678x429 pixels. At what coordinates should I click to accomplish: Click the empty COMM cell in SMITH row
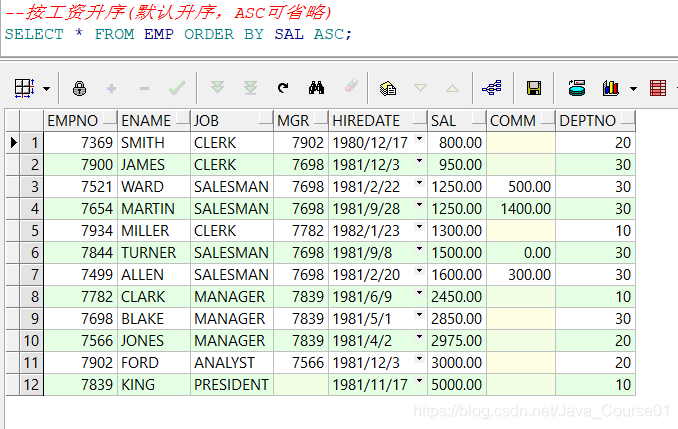click(x=521, y=143)
